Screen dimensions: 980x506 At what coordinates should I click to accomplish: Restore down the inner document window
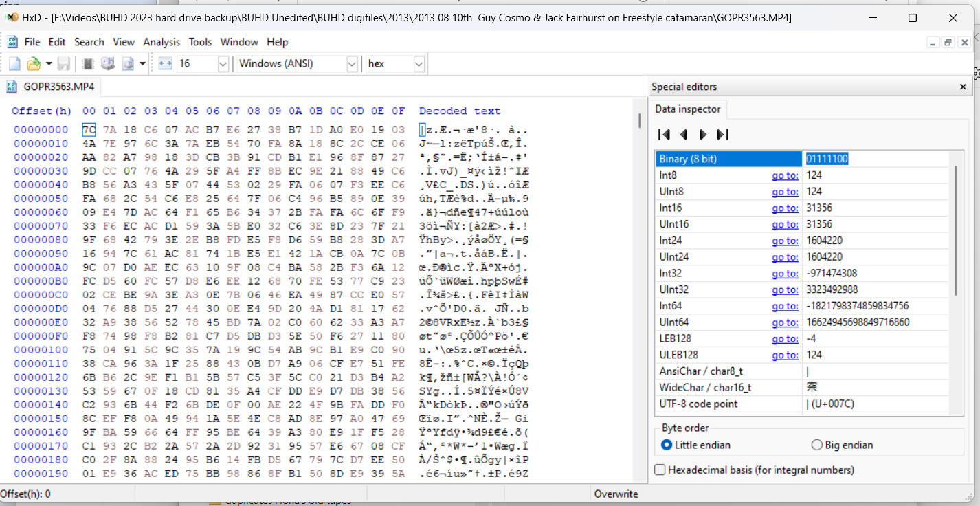(948, 42)
